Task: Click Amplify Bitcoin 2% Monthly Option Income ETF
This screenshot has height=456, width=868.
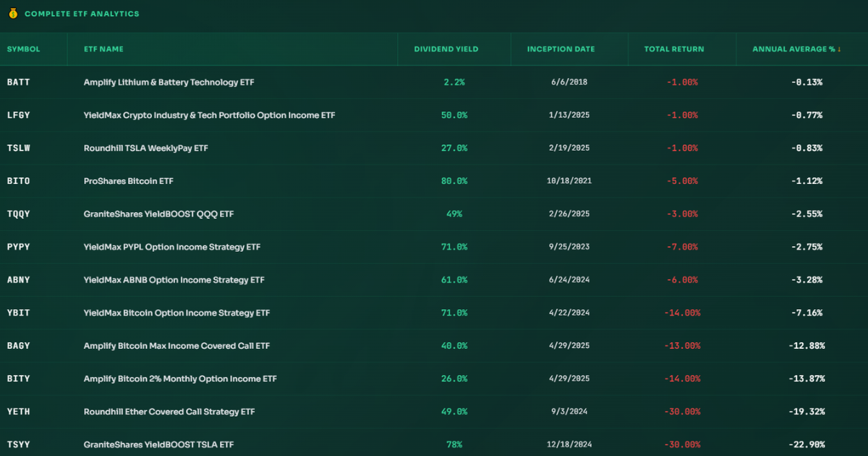Action: 181,379
